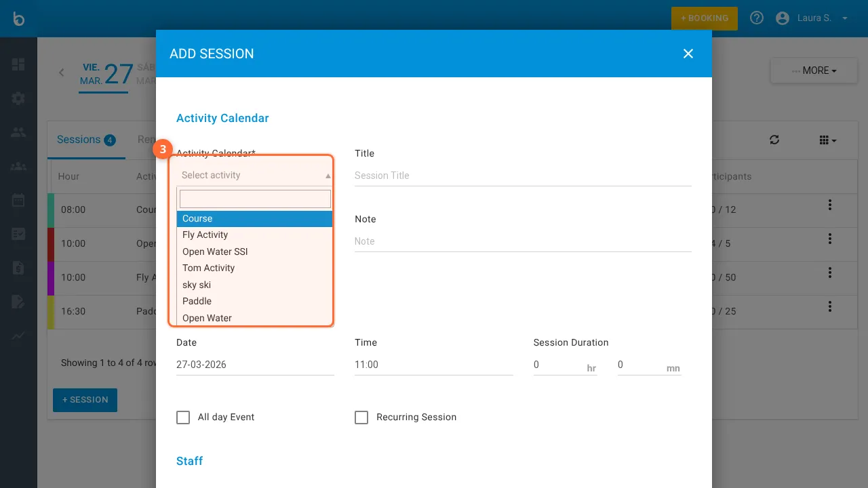Viewport: 868px width, 488px height.
Task: Switch to the Reports tab
Action: pos(146,140)
